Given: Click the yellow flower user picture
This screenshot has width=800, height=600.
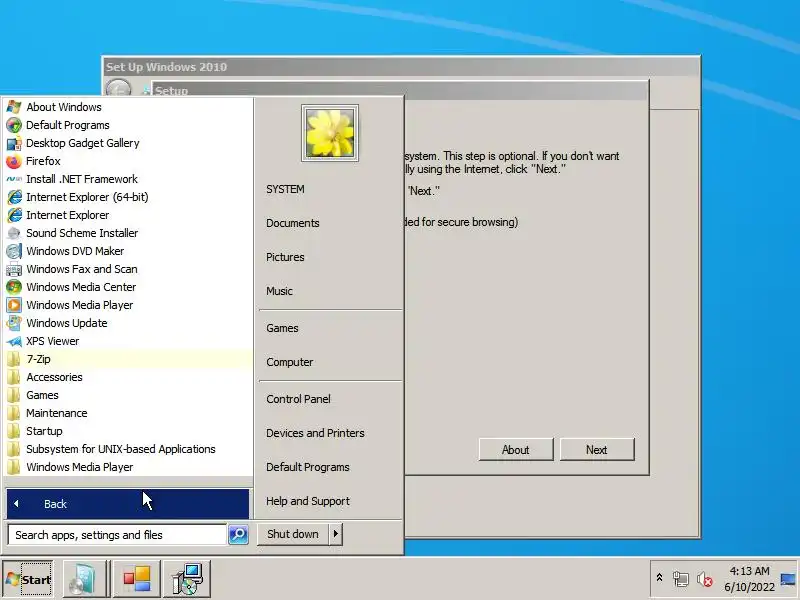Looking at the screenshot, I should click(330, 133).
